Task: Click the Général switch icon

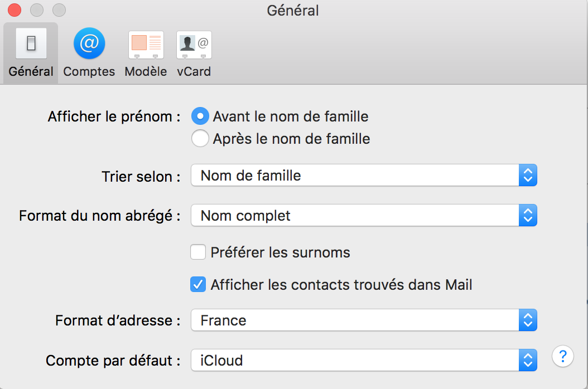Action: coord(31,43)
